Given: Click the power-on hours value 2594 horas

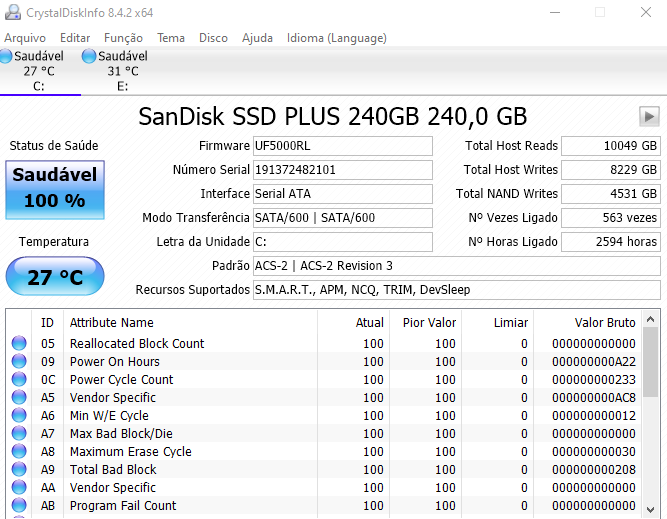Looking at the screenshot, I should point(611,242).
